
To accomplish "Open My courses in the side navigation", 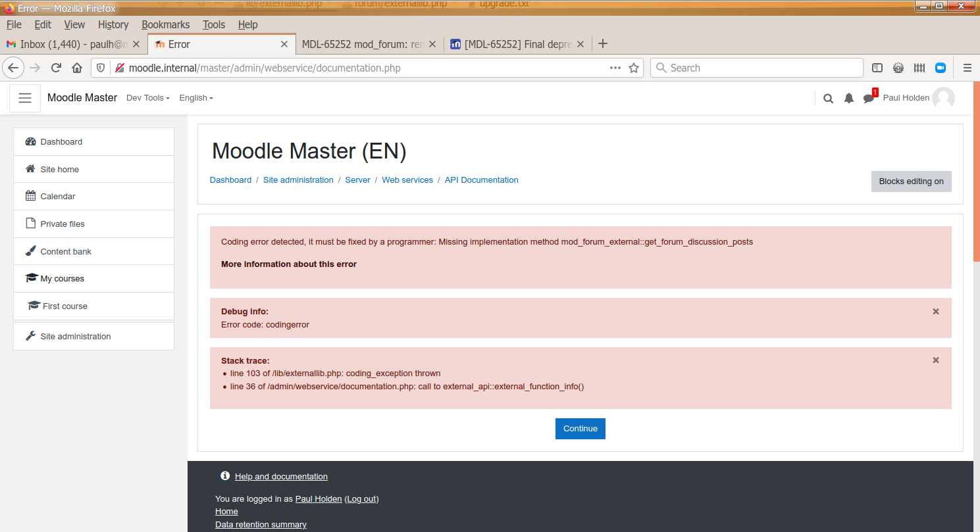I will (x=93, y=279).
